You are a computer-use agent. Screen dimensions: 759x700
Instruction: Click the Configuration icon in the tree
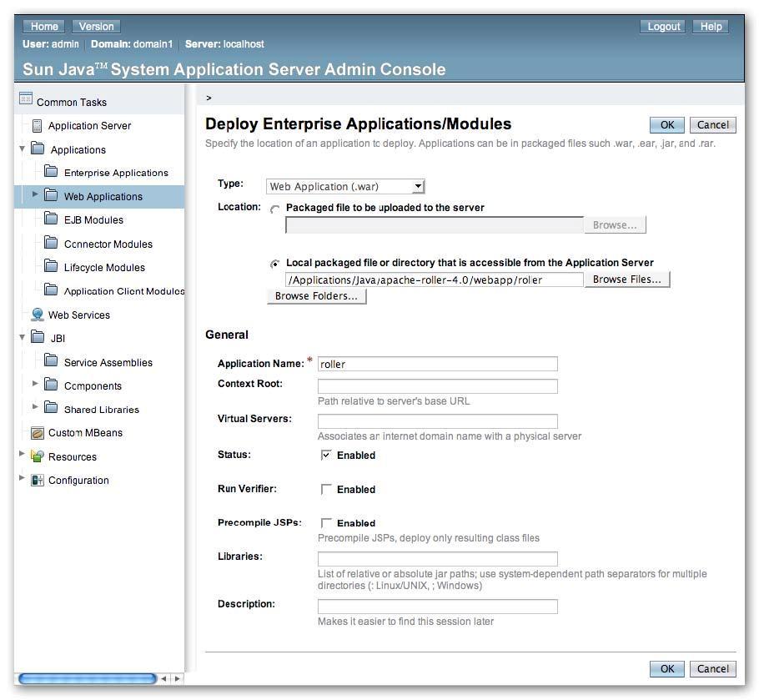click(x=38, y=481)
